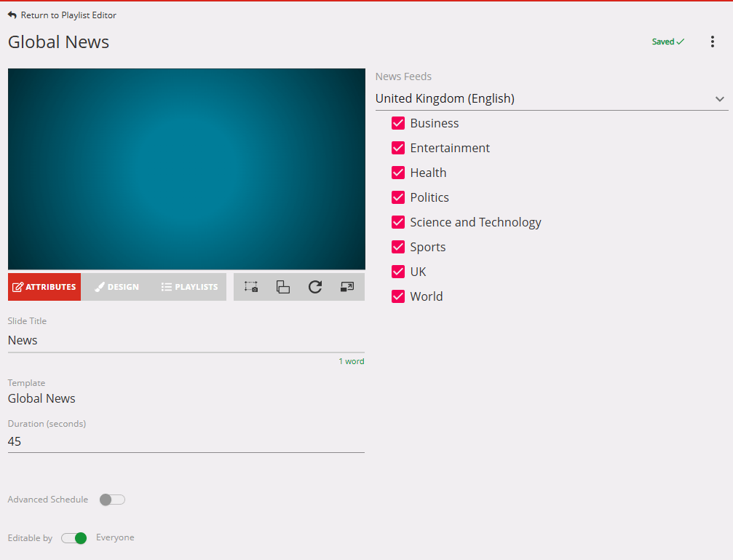
Task: Switch to the Design tab
Action: tap(117, 287)
